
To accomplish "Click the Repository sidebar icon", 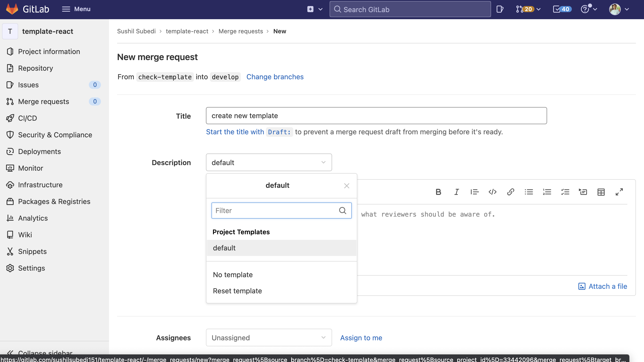I will coord(10,68).
